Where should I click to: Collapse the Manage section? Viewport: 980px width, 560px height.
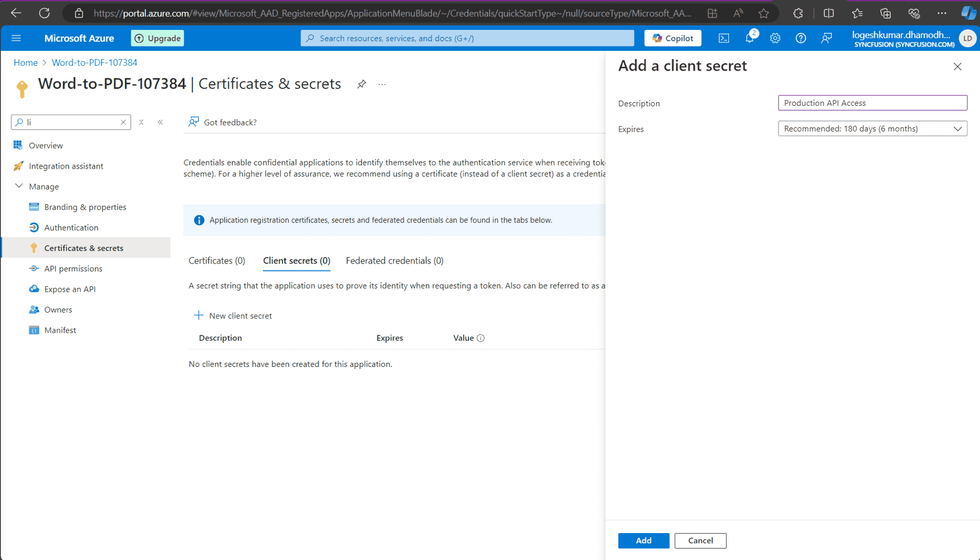coord(19,186)
